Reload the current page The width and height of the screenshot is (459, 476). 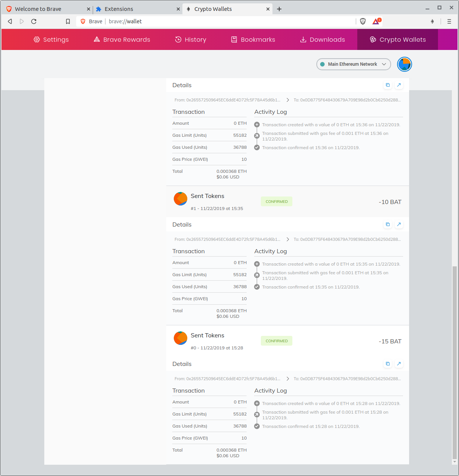pos(34,21)
